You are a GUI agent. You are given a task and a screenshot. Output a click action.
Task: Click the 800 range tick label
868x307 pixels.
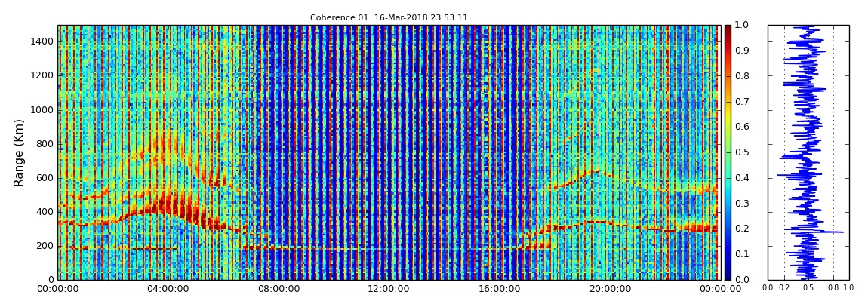pos(45,144)
